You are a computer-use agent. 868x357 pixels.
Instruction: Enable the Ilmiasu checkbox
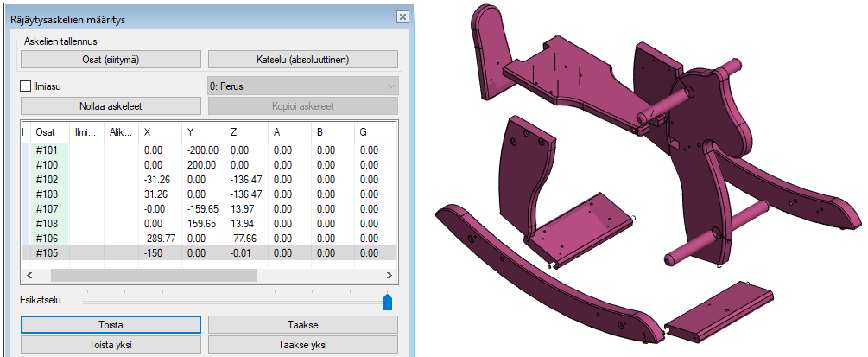pyautogui.click(x=25, y=86)
